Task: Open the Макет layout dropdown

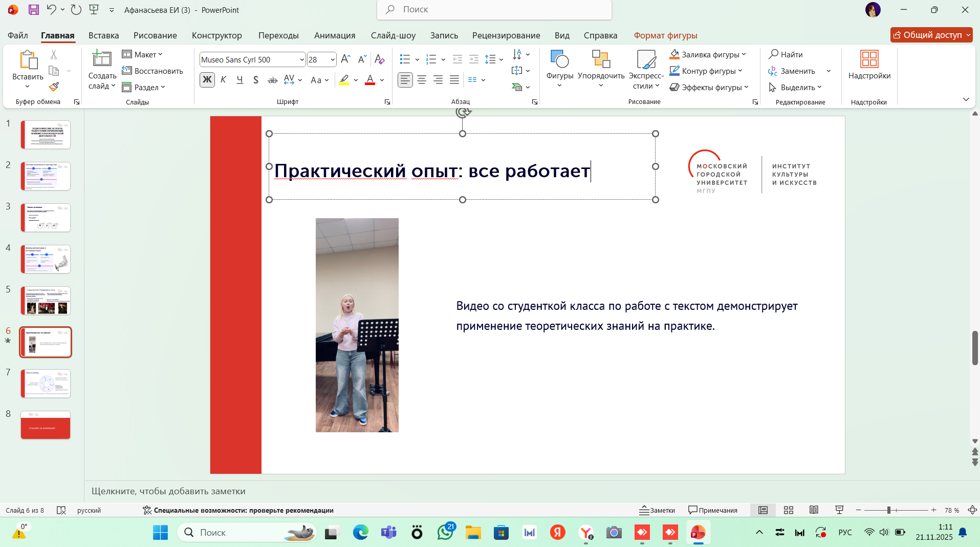Action: point(142,54)
